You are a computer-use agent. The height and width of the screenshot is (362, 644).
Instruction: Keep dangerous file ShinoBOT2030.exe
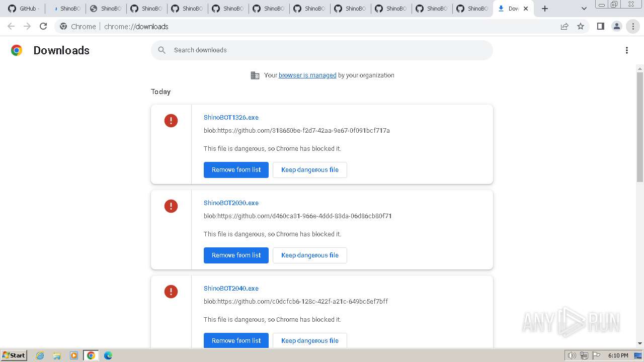(x=309, y=255)
